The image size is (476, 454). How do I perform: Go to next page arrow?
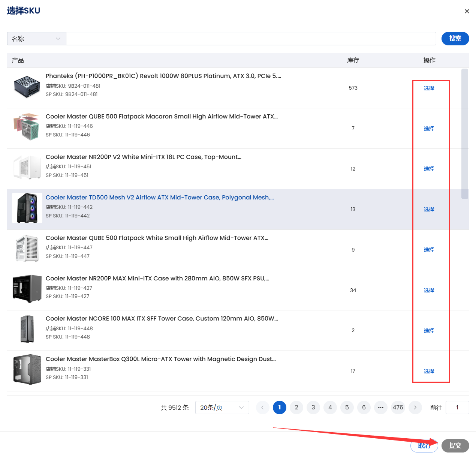coord(415,408)
